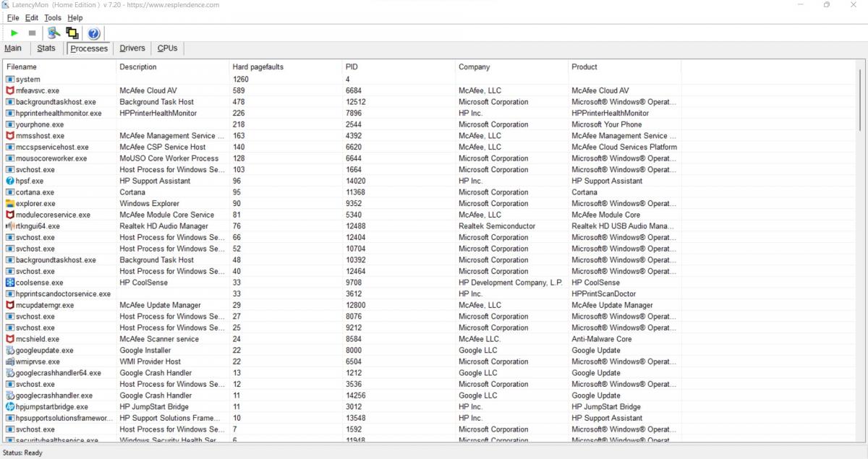The height and width of the screenshot is (459, 868).
Task: Sort by the Description column header
Action: [x=173, y=67]
